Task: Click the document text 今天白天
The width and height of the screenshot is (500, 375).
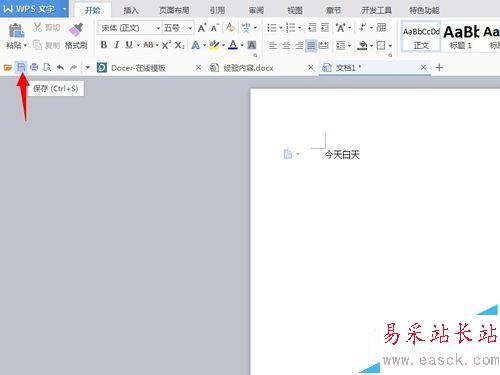Action: 342,155
